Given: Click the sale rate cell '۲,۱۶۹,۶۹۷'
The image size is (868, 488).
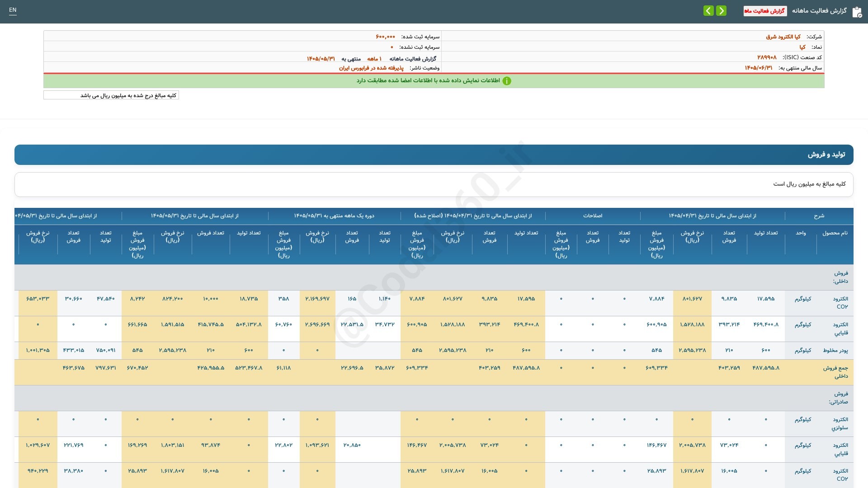Looking at the screenshot, I should click(317, 299).
